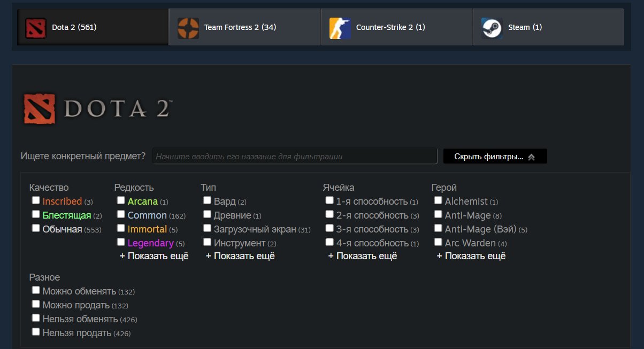Check the Можно обменять filter

(x=36, y=290)
